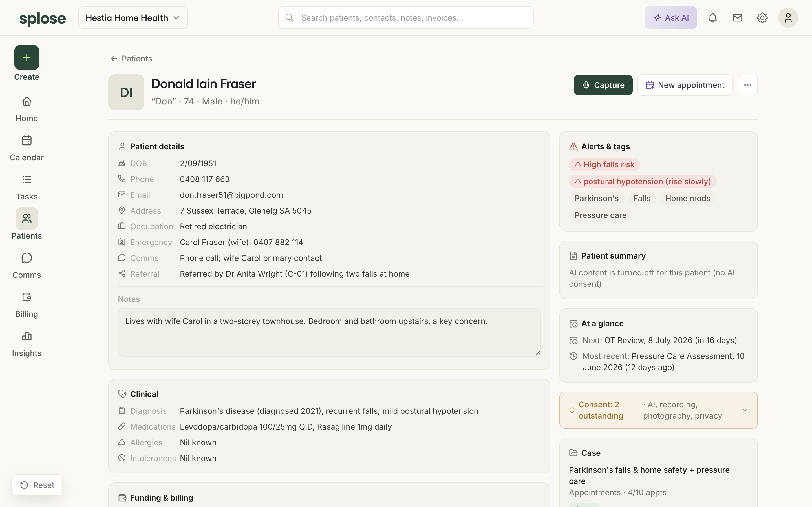Open Tasks from the sidebar

[x=27, y=187]
